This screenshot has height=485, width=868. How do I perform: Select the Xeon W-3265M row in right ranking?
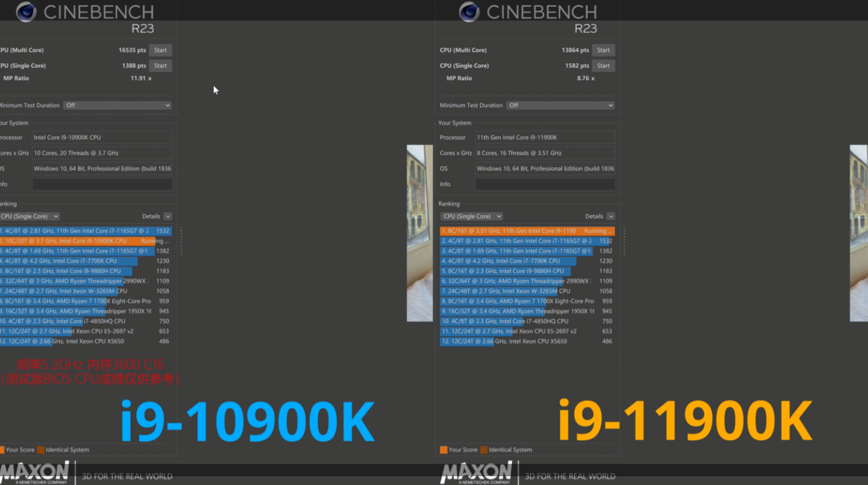[528, 291]
